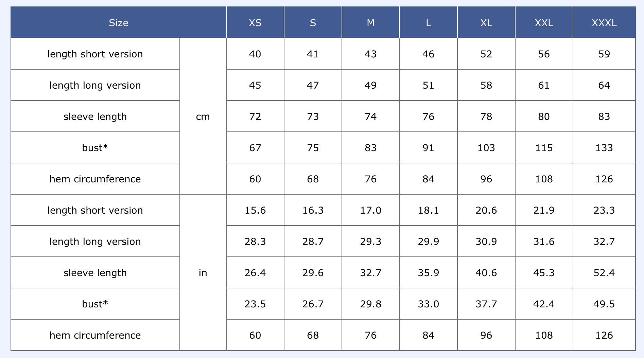Click sleeve length label in the cm section
The width and height of the screenshot is (644, 358).
coord(95,117)
